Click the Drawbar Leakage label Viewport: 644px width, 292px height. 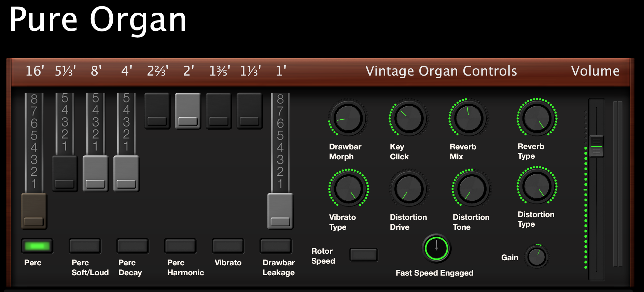pyautogui.click(x=279, y=268)
